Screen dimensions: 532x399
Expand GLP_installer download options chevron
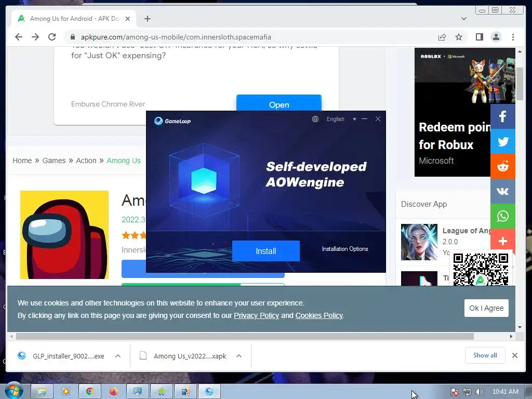click(118, 356)
